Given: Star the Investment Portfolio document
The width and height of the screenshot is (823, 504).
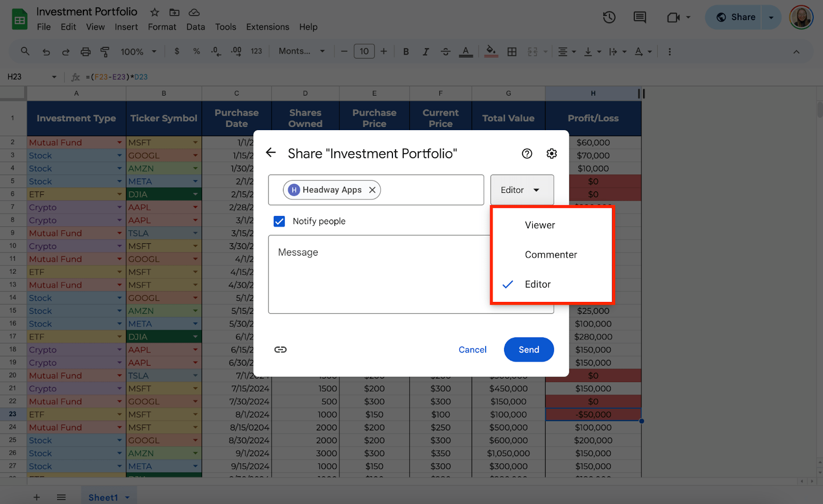Looking at the screenshot, I should [154, 12].
